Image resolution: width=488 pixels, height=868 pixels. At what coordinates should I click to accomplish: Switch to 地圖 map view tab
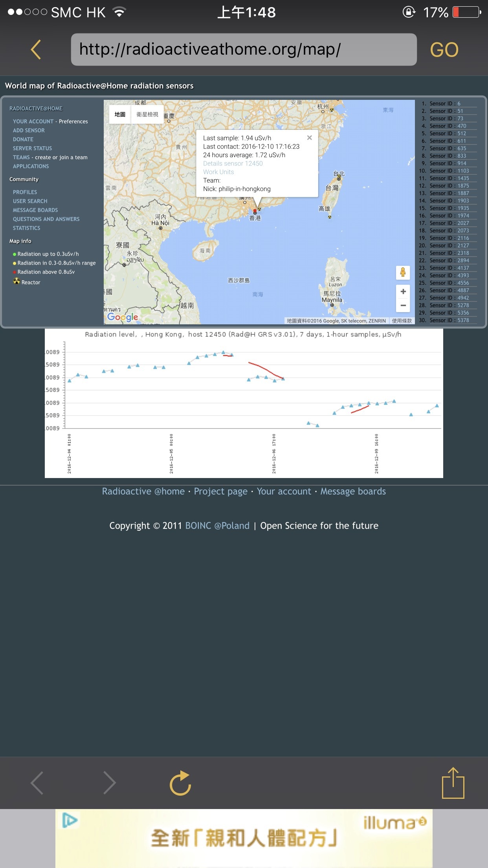(120, 114)
